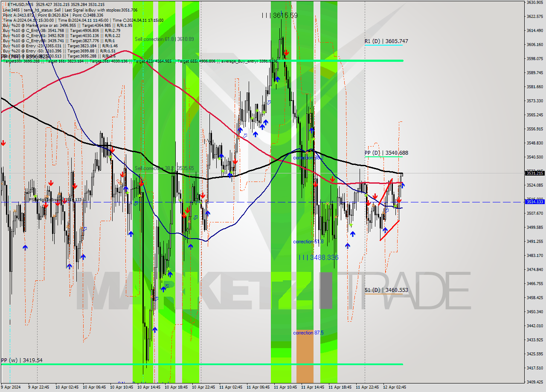Image resolution: width=546 pixels, height=392 pixels.
Task: Click the blue dashed line price tag 3514.133
Action: (x=534, y=202)
